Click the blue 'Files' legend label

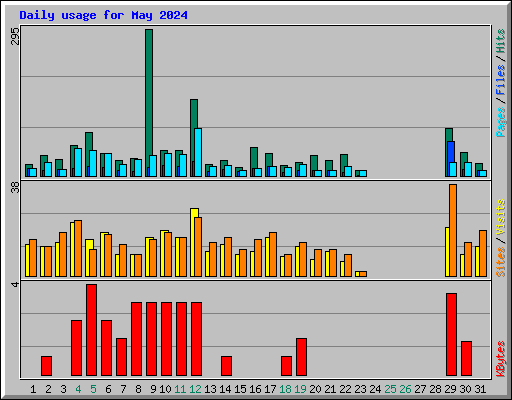click(x=500, y=80)
